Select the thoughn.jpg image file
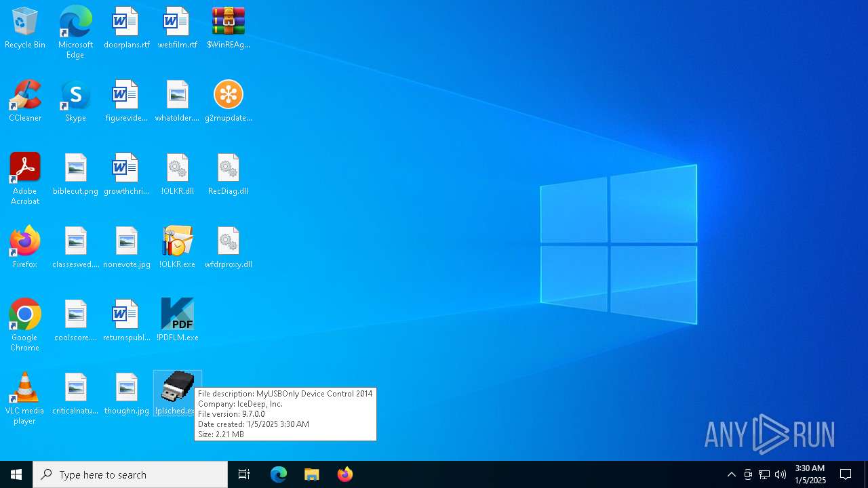Viewport: 868px width, 488px height. 126,394
